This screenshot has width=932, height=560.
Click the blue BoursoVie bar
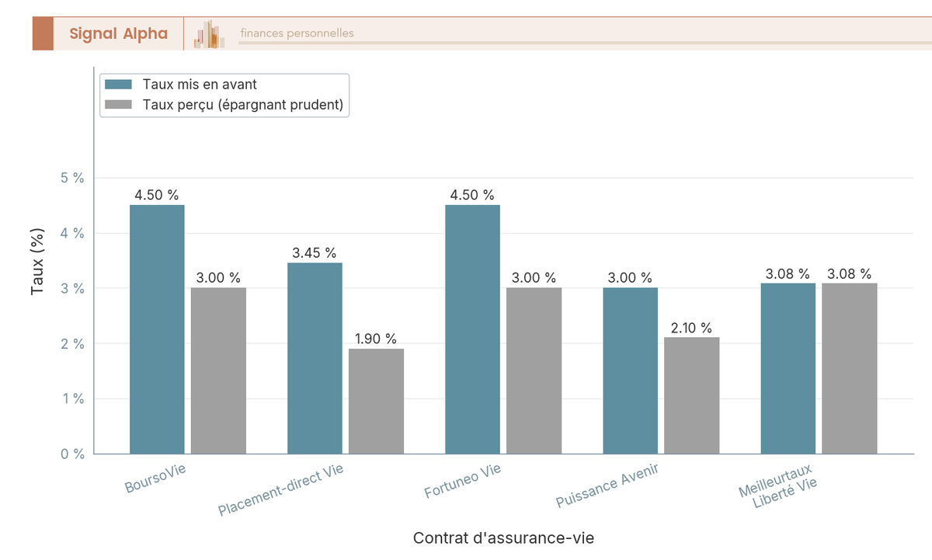tap(157, 329)
